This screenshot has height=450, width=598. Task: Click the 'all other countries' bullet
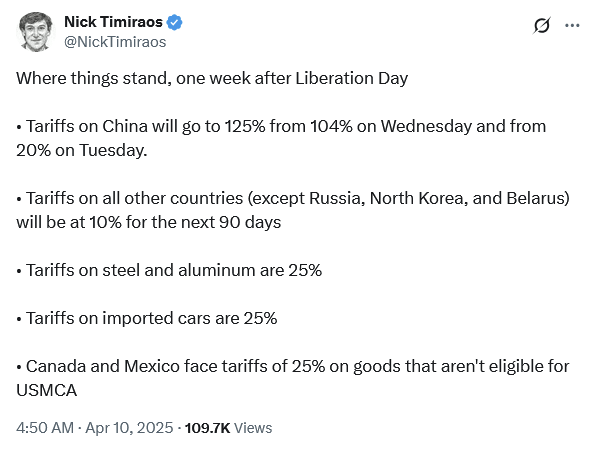click(x=293, y=210)
